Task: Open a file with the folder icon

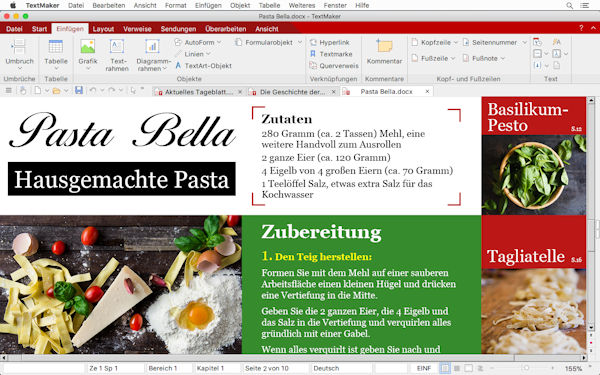Action: pos(56,91)
